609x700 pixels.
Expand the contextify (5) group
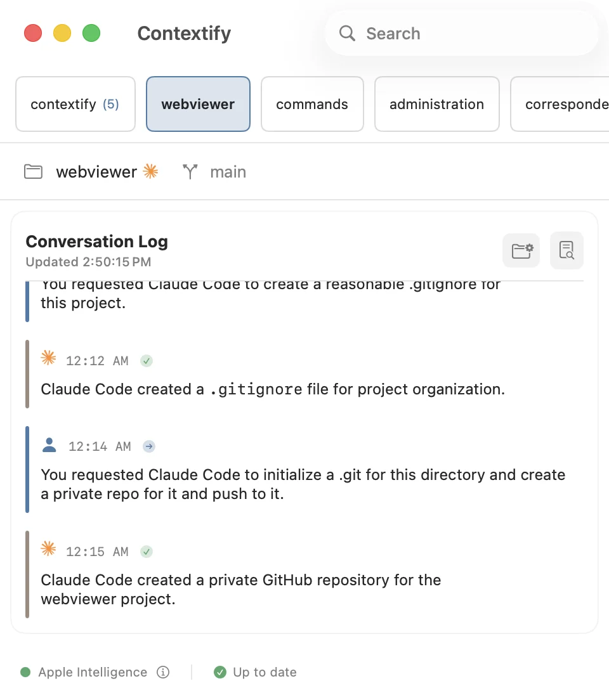tap(75, 103)
